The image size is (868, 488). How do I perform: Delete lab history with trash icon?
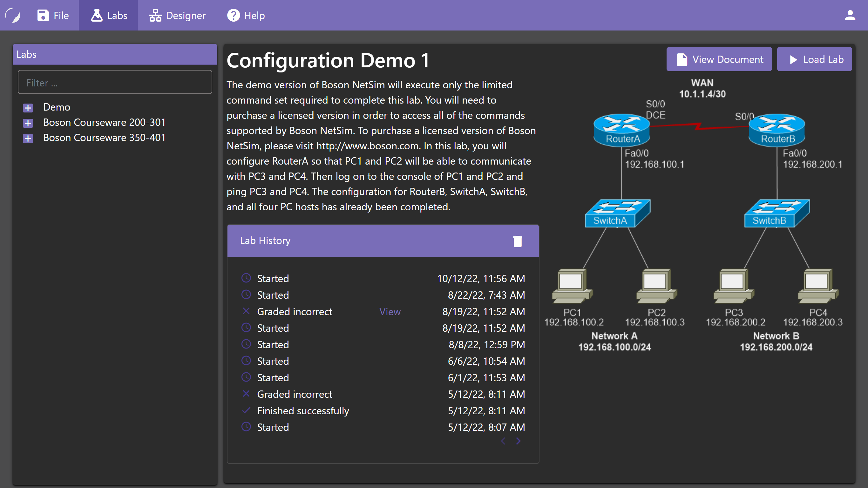click(x=517, y=241)
